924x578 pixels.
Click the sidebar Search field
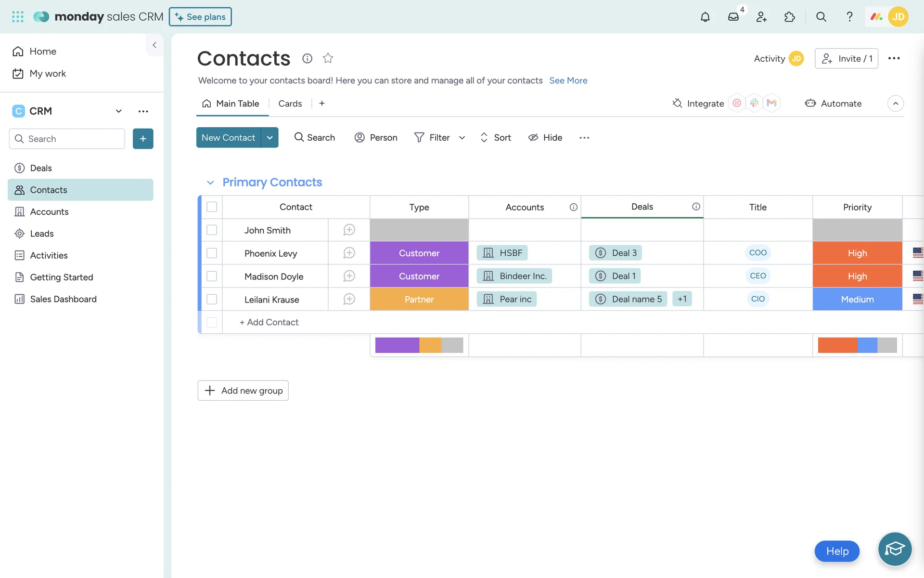tap(72, 139)
